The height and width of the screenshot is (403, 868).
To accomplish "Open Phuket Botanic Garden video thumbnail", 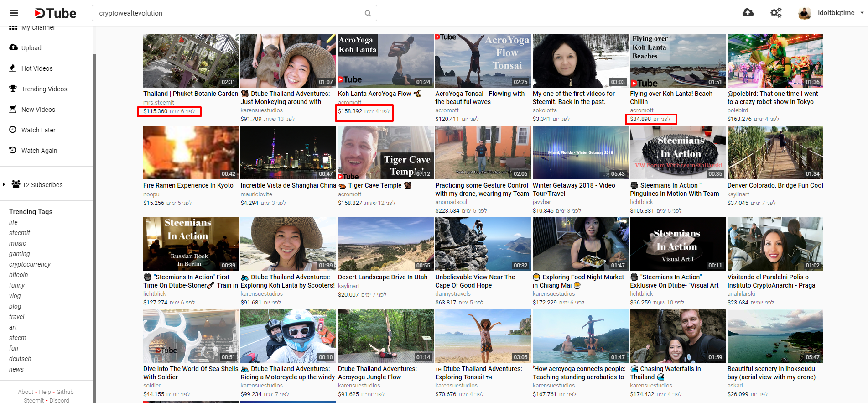I will click(191, 61).
